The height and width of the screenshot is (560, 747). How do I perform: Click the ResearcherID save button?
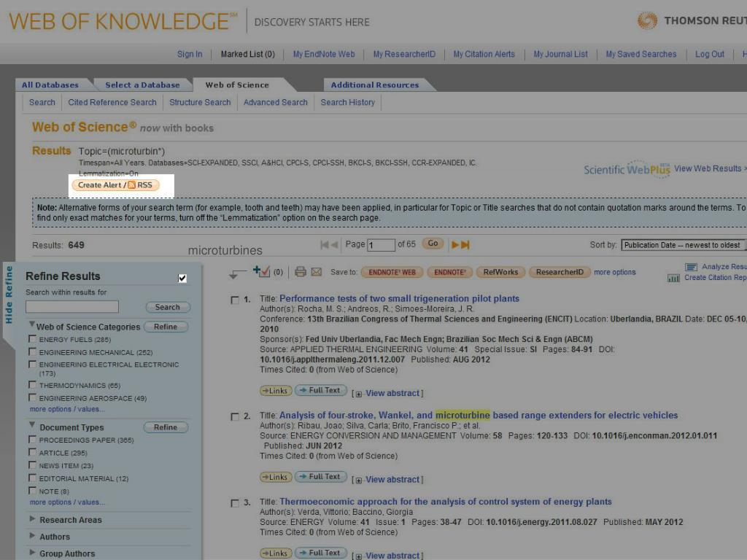560,273
